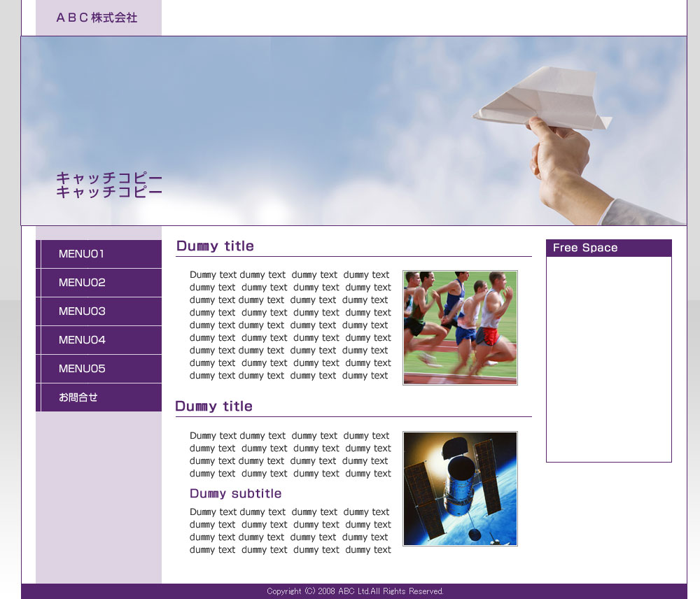View the space telescope photo thumbnail

(x=461, y=488)
